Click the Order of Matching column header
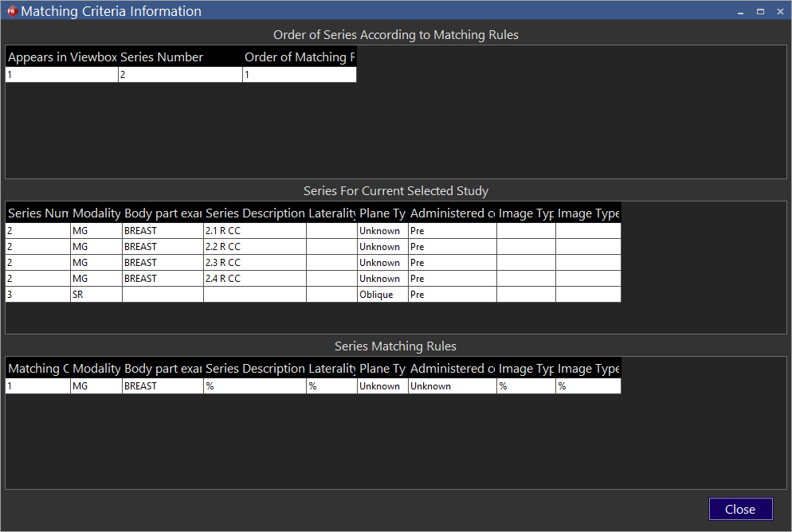The image size is (792, 532). pos(299,57)
